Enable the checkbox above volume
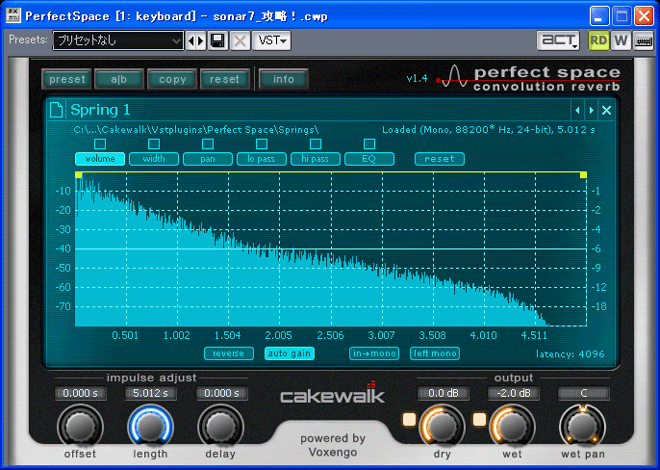 coord(100,144)
